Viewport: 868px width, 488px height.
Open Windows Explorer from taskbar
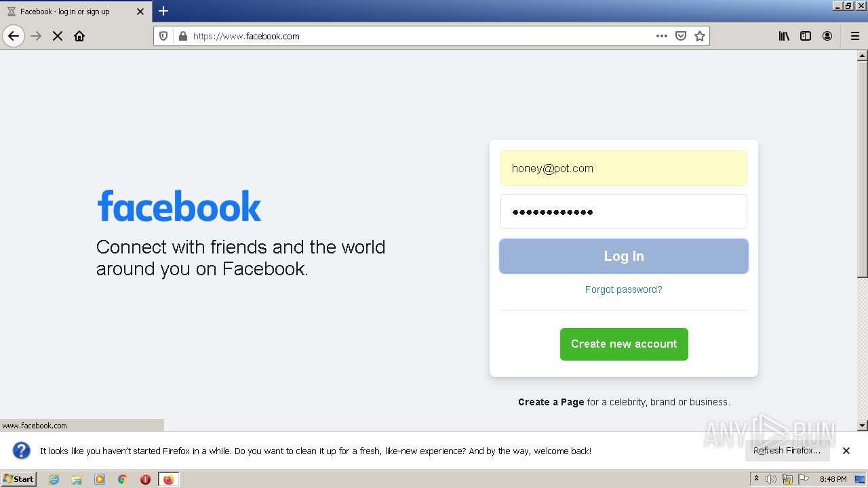coord(77,479)
